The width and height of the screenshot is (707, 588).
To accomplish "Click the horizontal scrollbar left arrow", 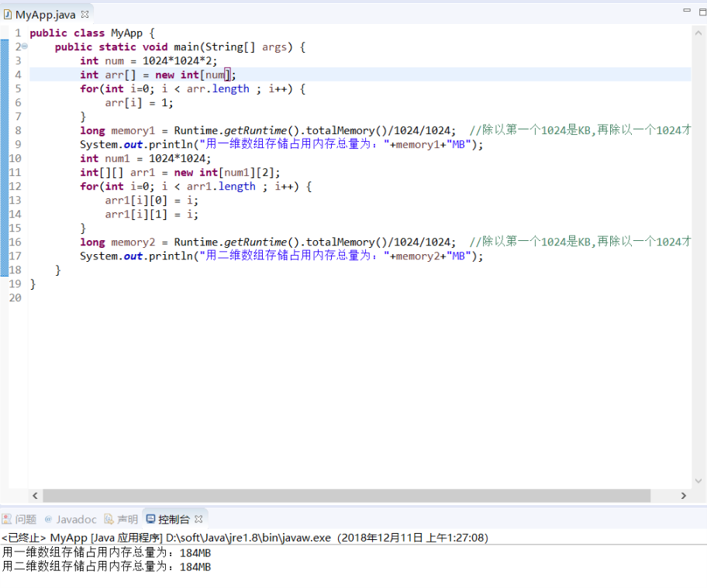I will pos(35,496).
